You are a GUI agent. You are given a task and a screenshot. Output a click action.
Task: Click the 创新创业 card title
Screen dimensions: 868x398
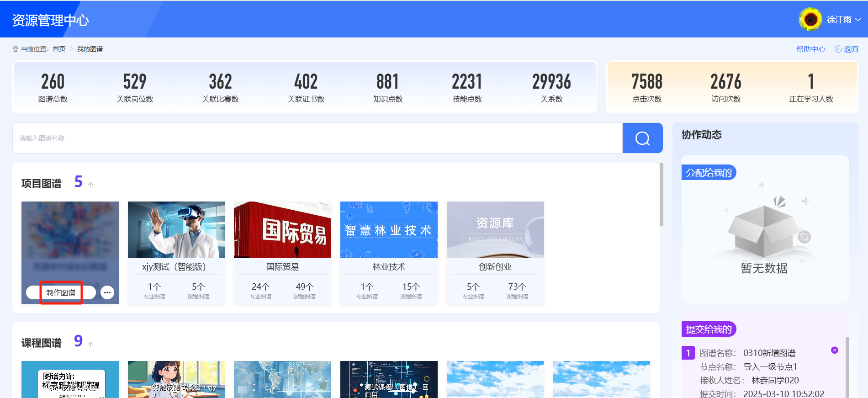[x=495, y=267]
